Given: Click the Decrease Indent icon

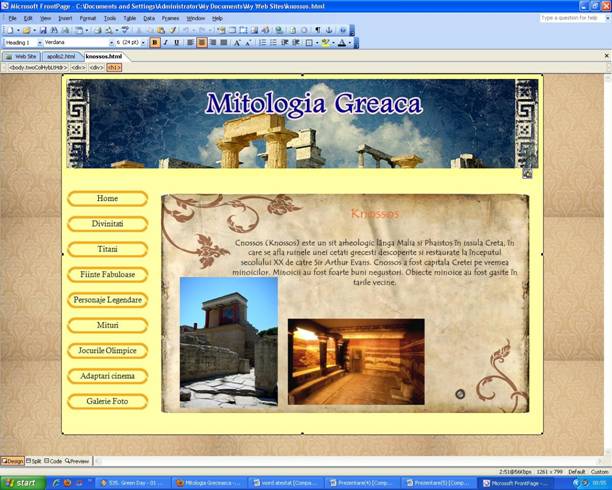Looking at the screenshot, I should [x=285, y=43].
